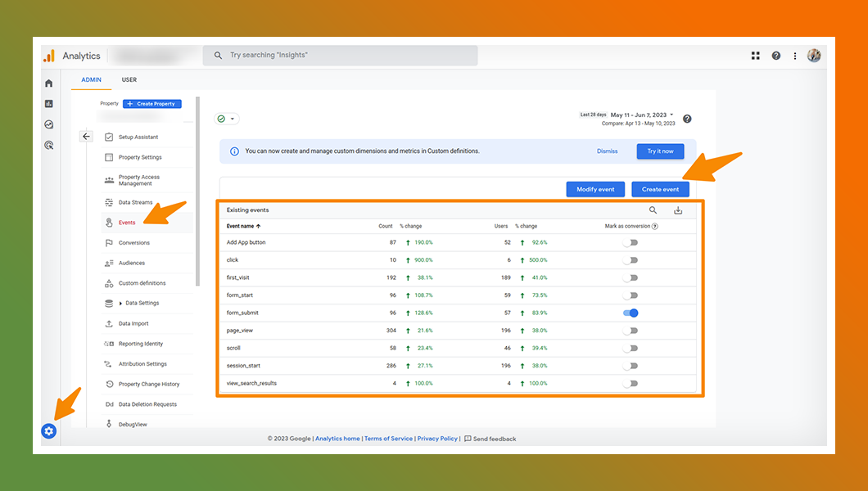This screenshot has height=491, width=868.
Task: Switch to the USER tab
Action: click(x=129, y=80)
